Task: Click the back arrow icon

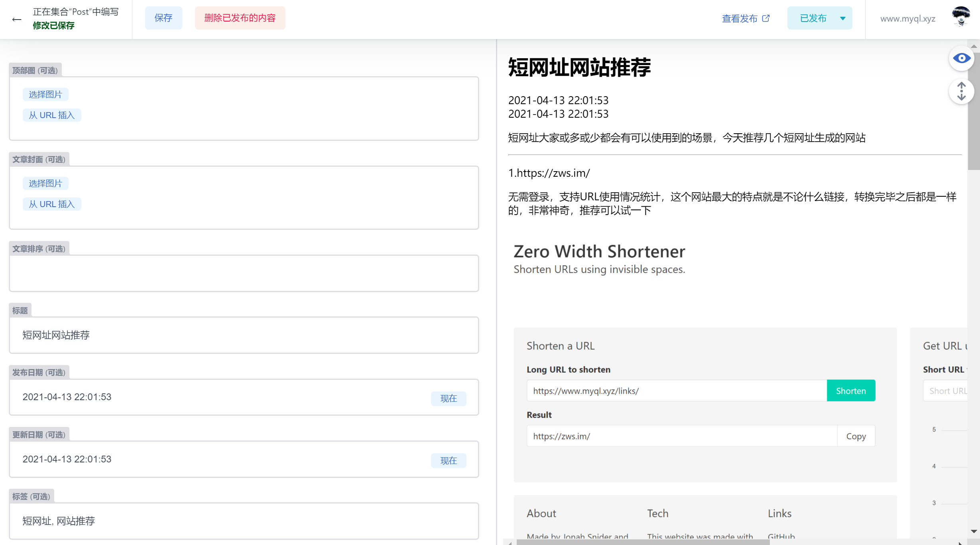Action: coord(17,19)
